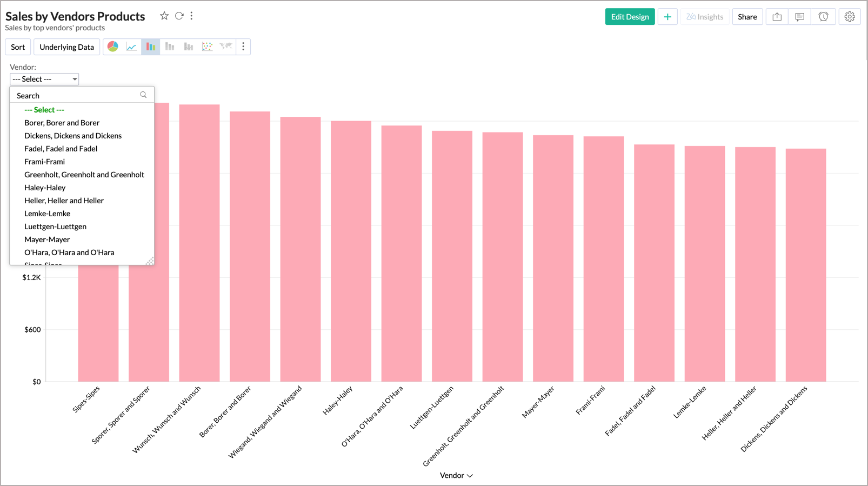Image resolution: width=868 pixels, height=486 pixels.
Task: Select vendor Frami-Frami from the list
Action: click(x=45, y=161)
